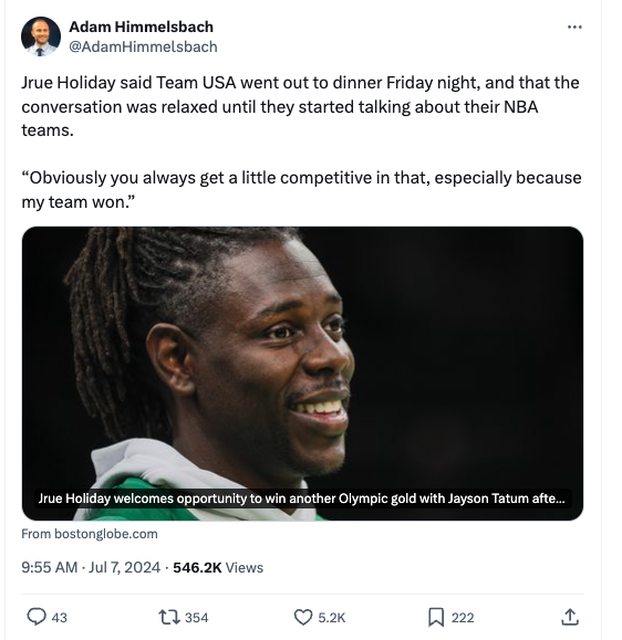Click the tweet's first paragraph about Team USA dinner
This screenshot has height=640, width=622.
click(300, 106)
